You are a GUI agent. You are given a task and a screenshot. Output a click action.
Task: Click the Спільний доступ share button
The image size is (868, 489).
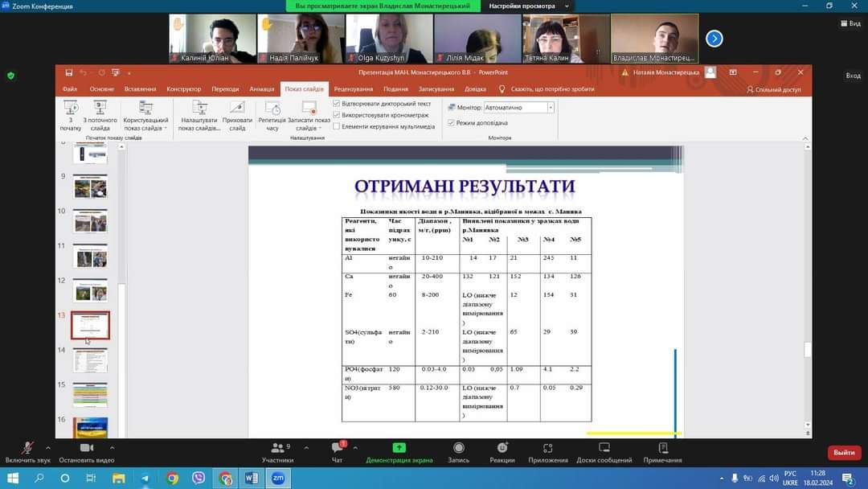(774, 89)
